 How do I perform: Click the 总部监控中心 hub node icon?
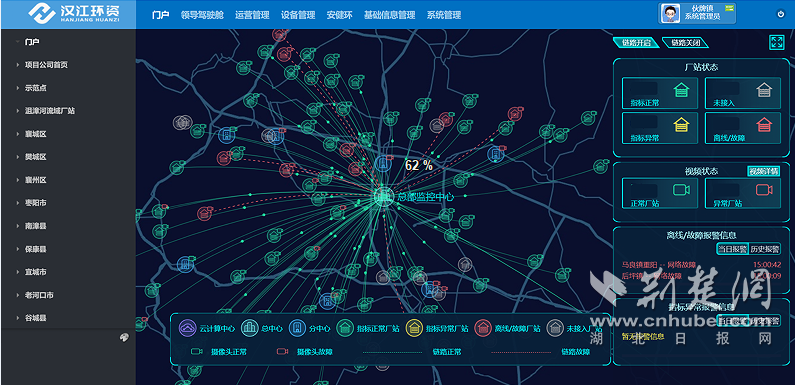pos(383,196)
